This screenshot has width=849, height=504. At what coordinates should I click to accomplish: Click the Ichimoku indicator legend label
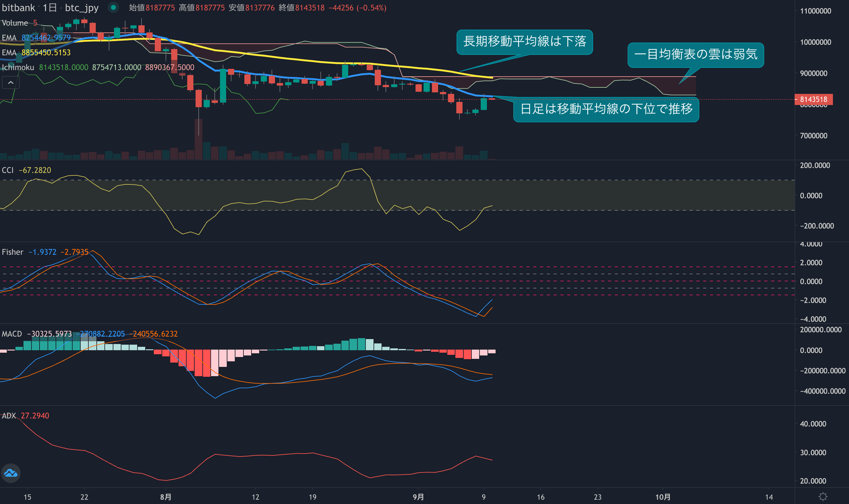pos(18,68)
